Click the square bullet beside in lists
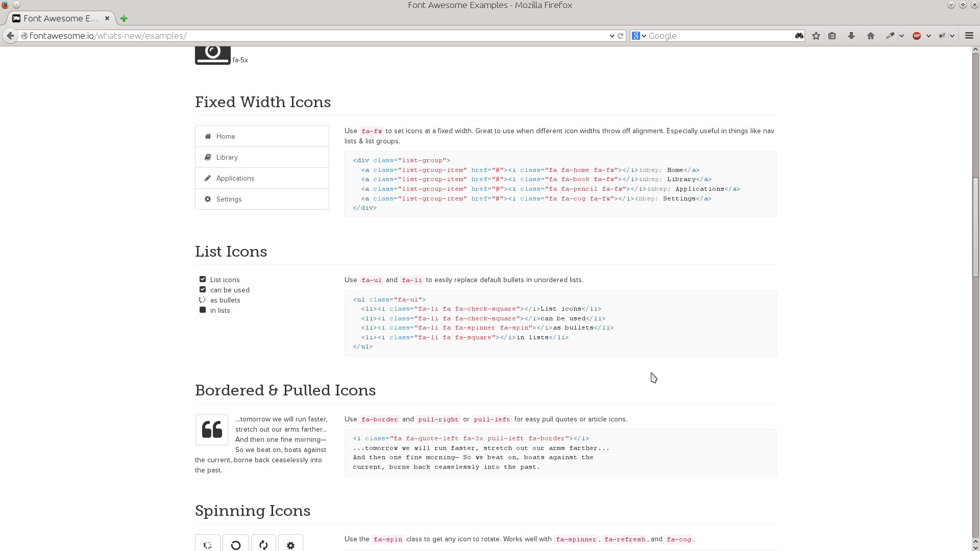Screen dimensions: 980x551 (203, 310)
